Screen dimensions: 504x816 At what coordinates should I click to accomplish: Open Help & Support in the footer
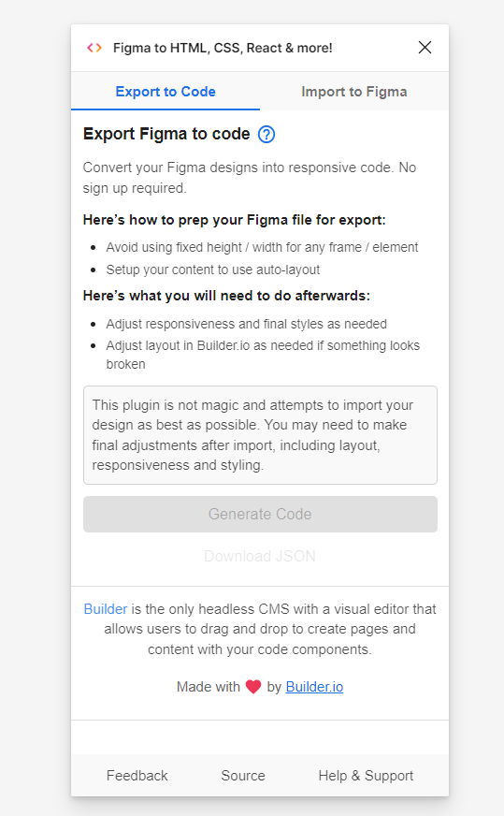coord(366,776)
